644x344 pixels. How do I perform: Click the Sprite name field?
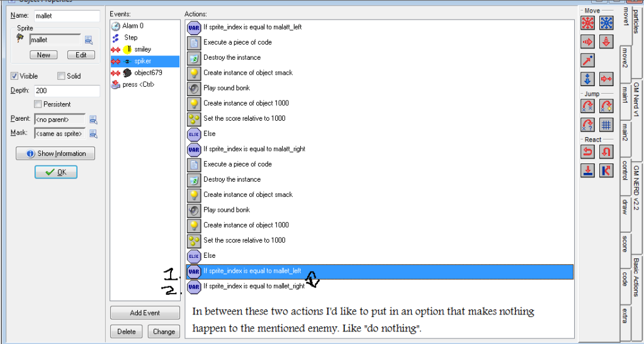click(55, 40)
